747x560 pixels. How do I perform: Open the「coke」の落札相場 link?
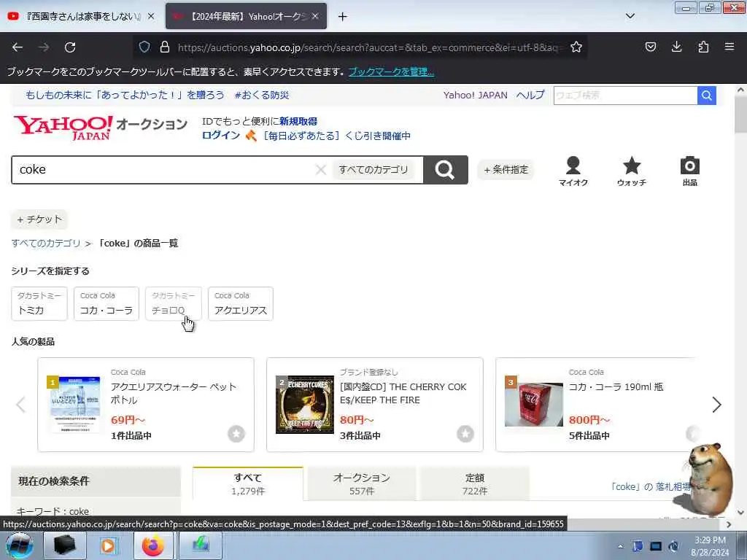tap(651, 486)
